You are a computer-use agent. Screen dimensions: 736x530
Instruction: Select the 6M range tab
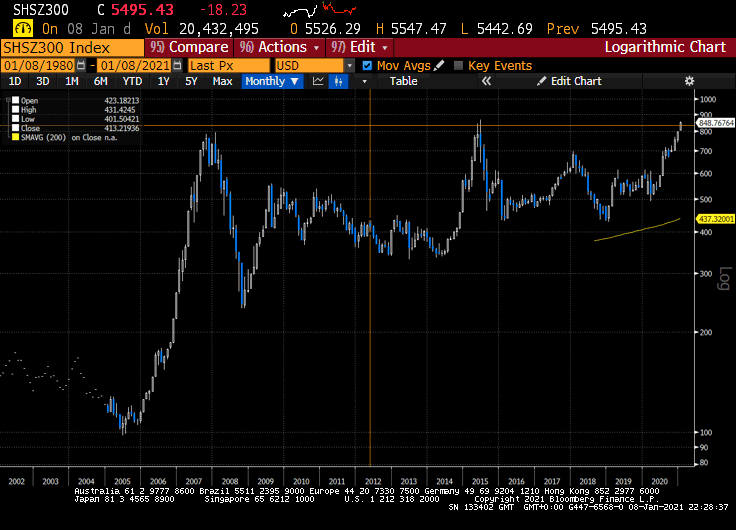pos(100,81)
